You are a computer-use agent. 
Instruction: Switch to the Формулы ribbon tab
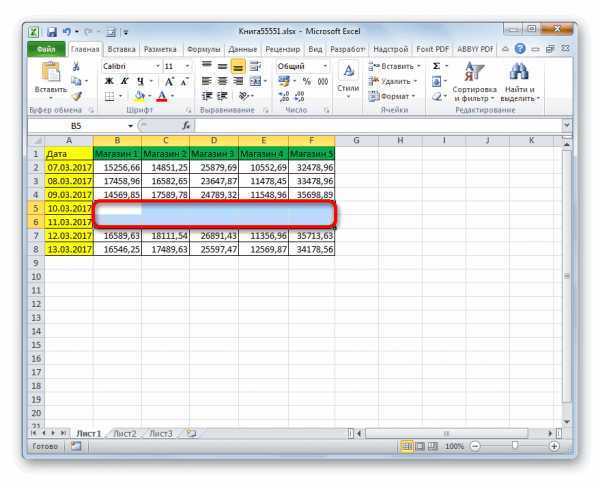coord(204,49)
